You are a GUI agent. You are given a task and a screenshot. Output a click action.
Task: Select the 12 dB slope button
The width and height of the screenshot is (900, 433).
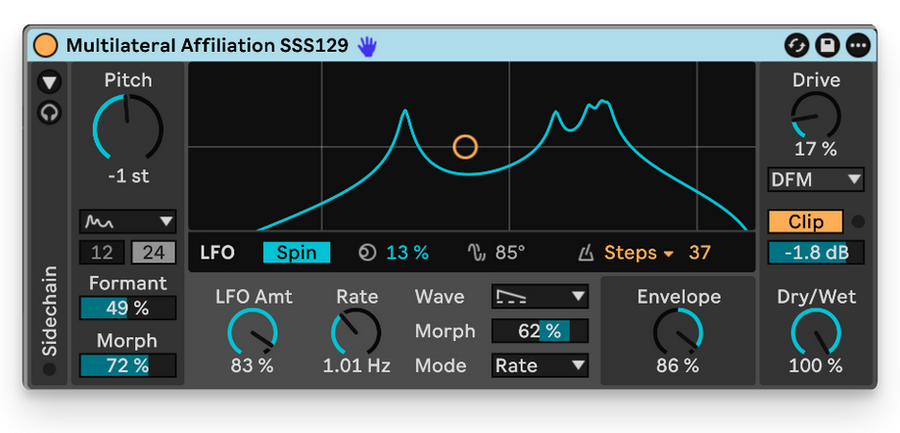(102, 253)
